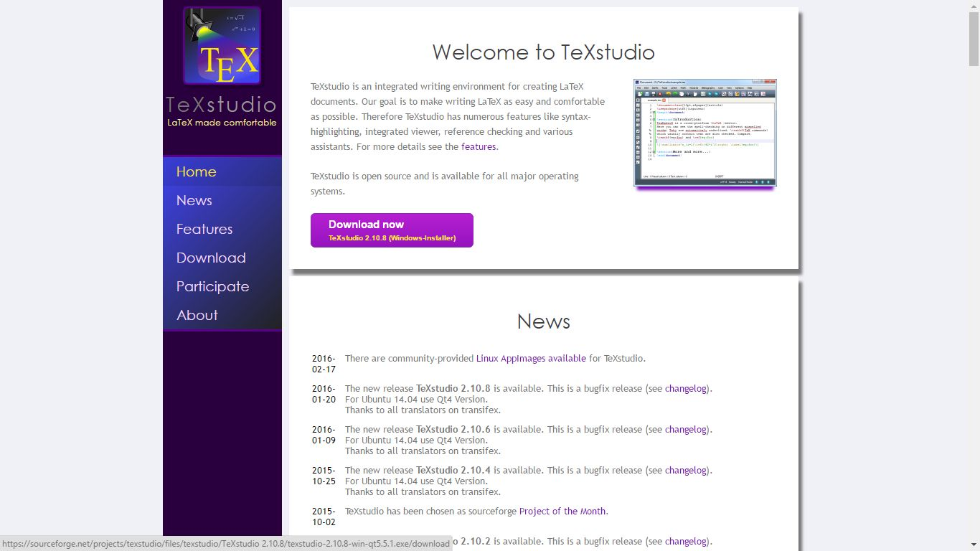Click the page's vertical scrollbar thumb

click(x=974, y=39)
